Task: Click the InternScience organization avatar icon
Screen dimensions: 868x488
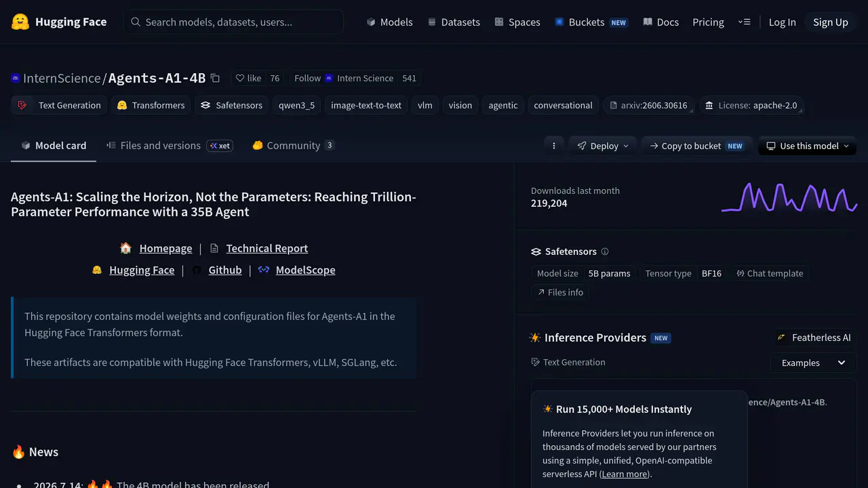Action: tap(16, 78)
